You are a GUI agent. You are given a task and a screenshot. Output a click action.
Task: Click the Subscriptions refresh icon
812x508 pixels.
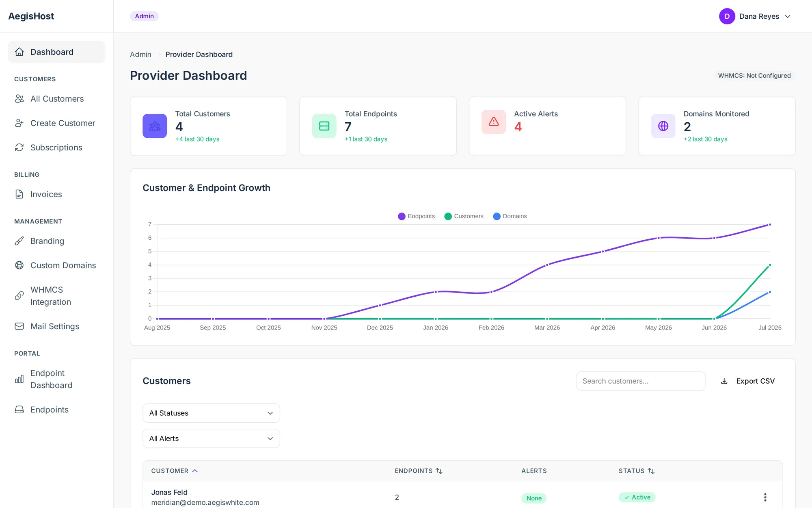point(19,148)
